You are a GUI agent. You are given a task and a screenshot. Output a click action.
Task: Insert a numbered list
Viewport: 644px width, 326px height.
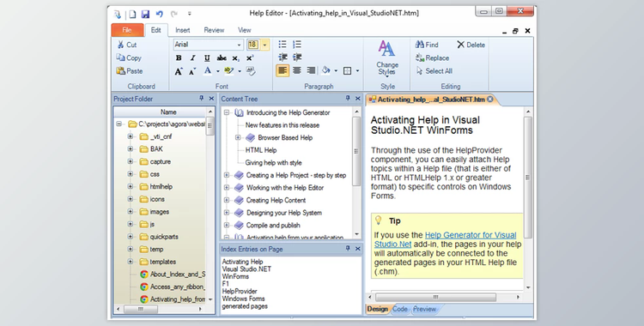(297, 45)
